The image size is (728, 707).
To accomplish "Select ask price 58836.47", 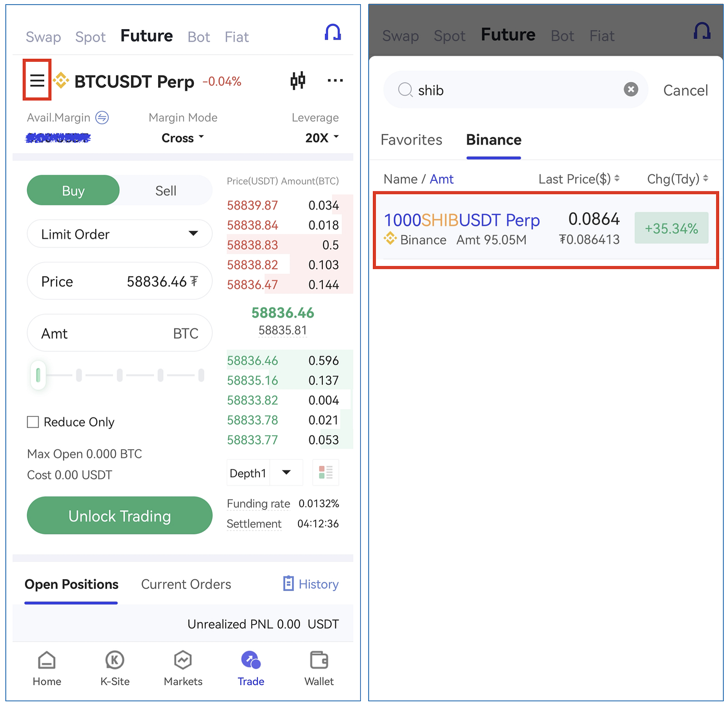I will click(x=253, y=285).
